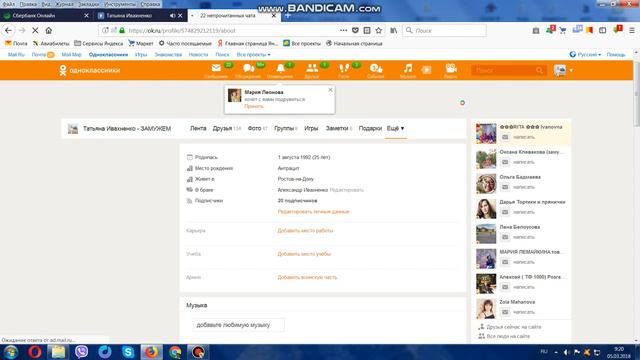
Task: Stop page loading with the X button
Action: tap(35, 31)
